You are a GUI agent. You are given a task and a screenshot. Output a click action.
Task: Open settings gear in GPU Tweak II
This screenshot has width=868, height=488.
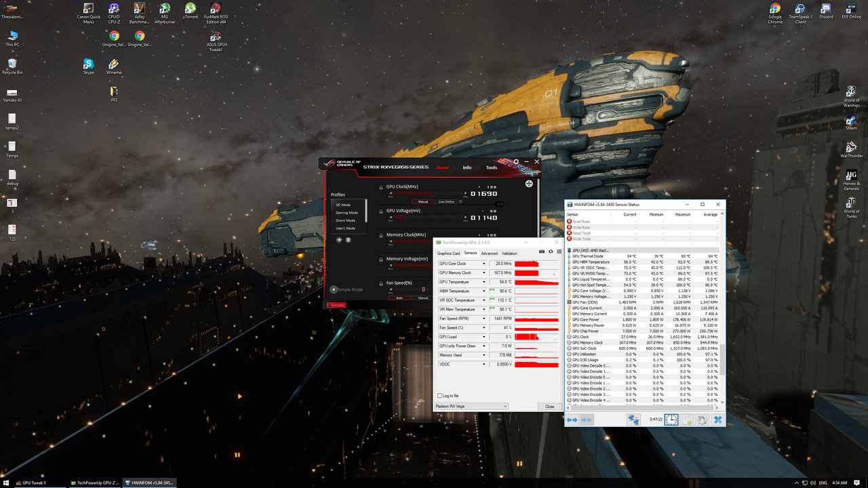[x=516, y=161]
